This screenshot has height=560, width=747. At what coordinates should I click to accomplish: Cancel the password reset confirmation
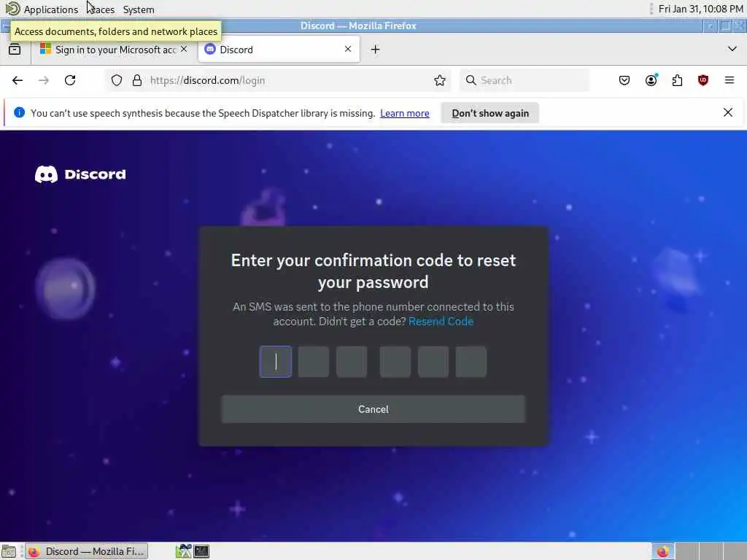(x=373, y=409)
